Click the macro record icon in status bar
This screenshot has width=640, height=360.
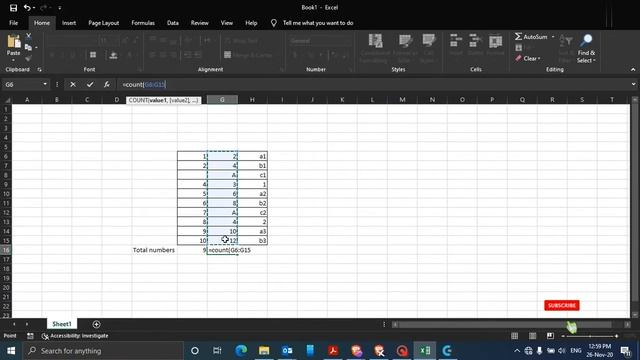pyautogui.click(x=30, y=336)
